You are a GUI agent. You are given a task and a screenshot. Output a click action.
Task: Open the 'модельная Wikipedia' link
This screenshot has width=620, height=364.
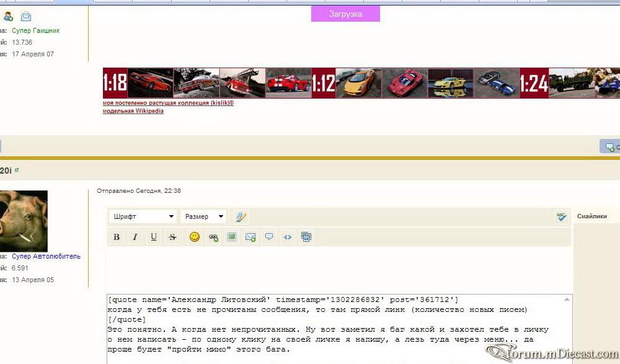point(133,111)
